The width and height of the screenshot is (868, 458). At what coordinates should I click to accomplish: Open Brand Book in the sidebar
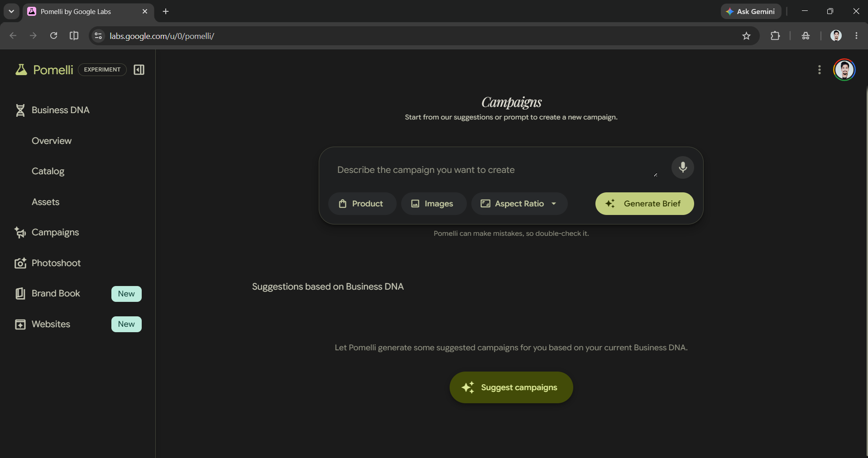click(x=56, y=293)
